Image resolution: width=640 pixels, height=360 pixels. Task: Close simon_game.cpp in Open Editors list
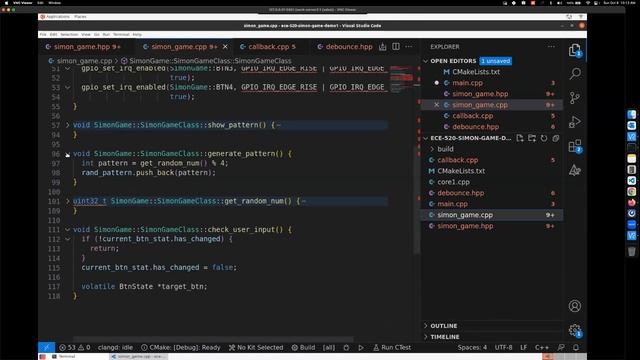(x=436, y=105)
